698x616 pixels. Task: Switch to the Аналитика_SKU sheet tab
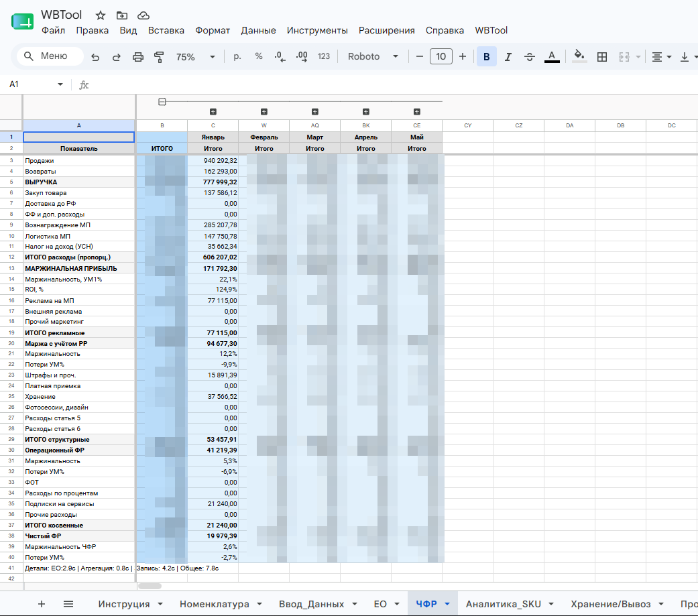coord(504,604)
